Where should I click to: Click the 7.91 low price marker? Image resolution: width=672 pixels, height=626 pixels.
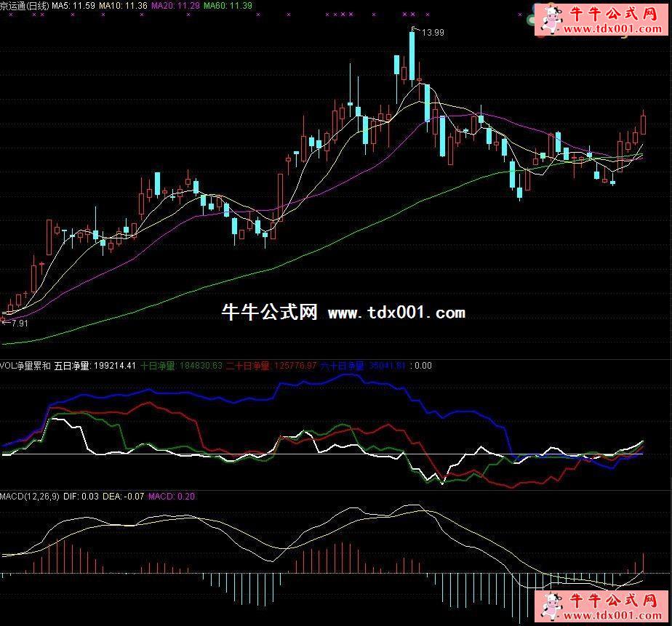17,324
